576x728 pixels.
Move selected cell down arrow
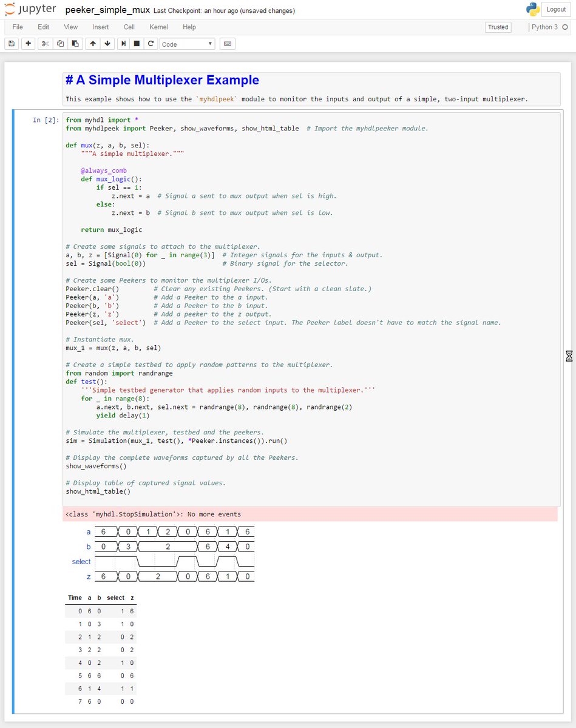coord(107,44)
